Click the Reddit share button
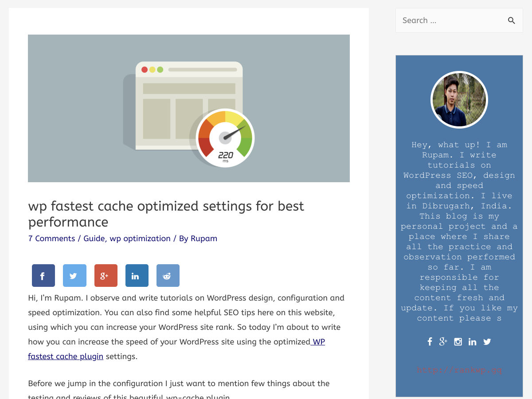 click(168, 276)
